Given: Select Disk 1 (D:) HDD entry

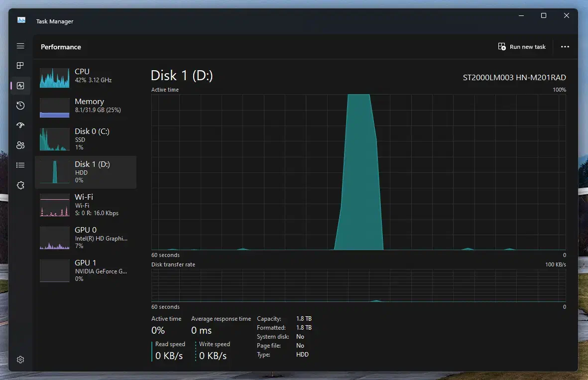Looking at the screenshot, I should coord(86,172).
